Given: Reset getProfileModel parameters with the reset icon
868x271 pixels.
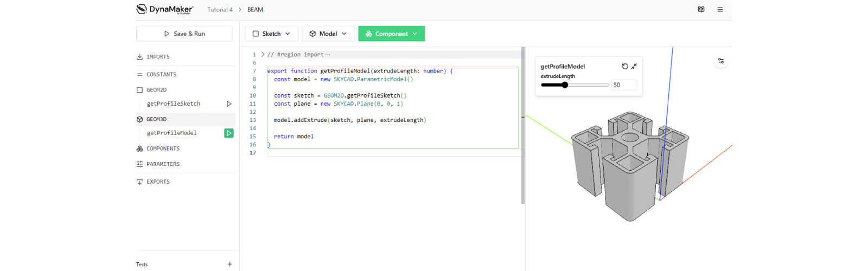Looking at the screenshot, I should coord(625,66).
